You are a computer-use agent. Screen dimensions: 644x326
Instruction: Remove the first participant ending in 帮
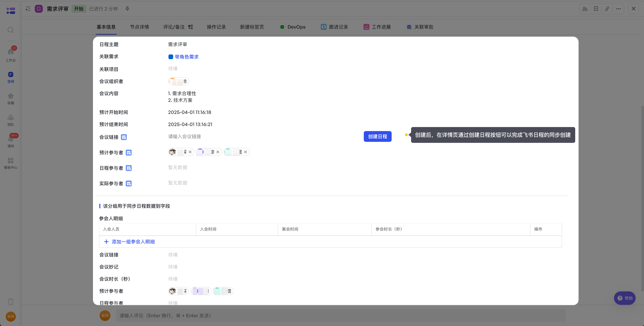pyautogui.click(x=190, y=152)
